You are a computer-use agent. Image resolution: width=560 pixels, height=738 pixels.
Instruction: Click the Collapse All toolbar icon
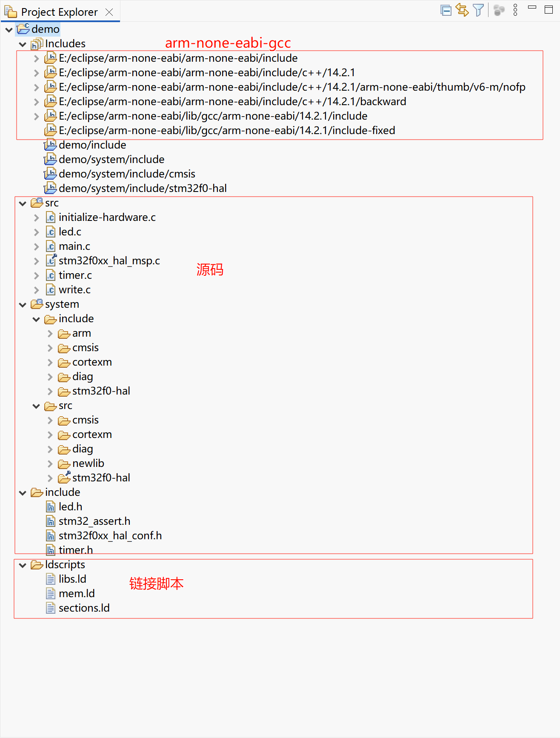point(446,10)
